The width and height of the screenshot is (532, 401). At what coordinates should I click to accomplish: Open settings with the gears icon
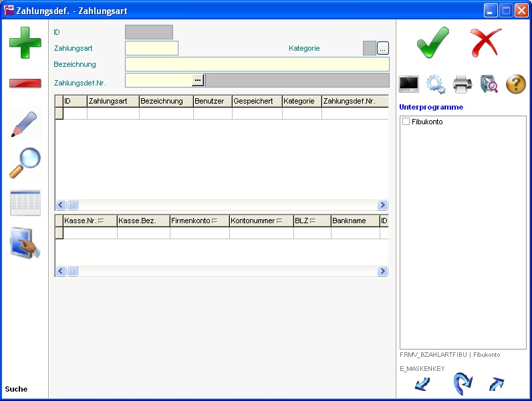pyautogui.click(x=436, y=84)
